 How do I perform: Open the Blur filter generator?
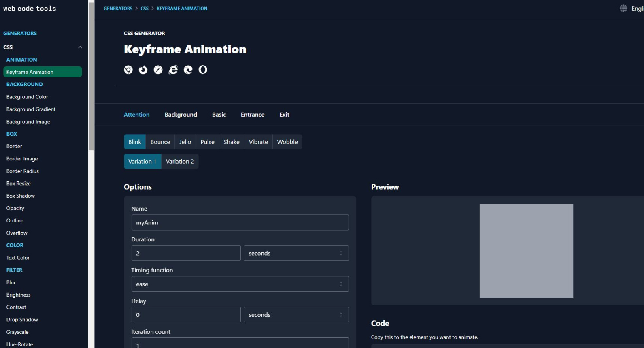pyautogui.click(x=11, y=282)
